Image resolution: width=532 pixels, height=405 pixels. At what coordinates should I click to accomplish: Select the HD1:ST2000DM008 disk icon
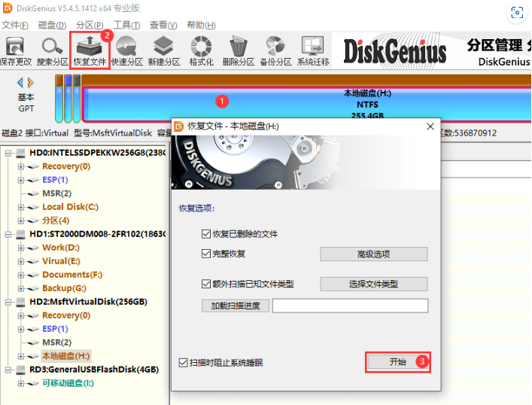[21, 234]
